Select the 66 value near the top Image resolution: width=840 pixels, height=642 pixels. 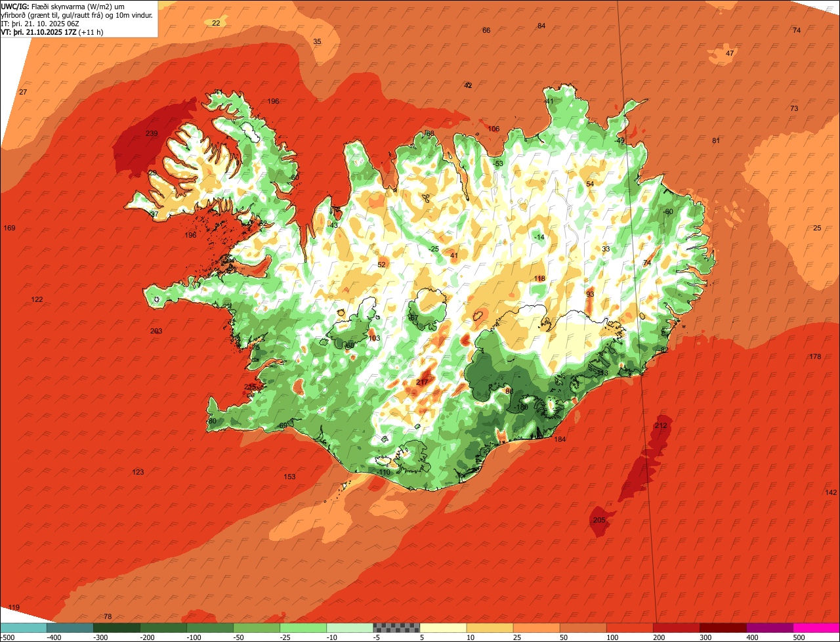click(486, 30)
